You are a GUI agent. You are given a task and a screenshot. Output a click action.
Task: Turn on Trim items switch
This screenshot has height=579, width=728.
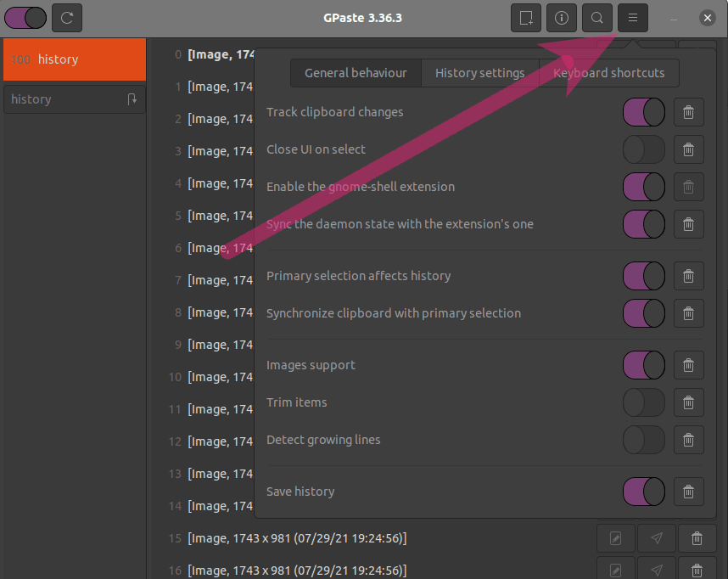(x=643, y=402)
